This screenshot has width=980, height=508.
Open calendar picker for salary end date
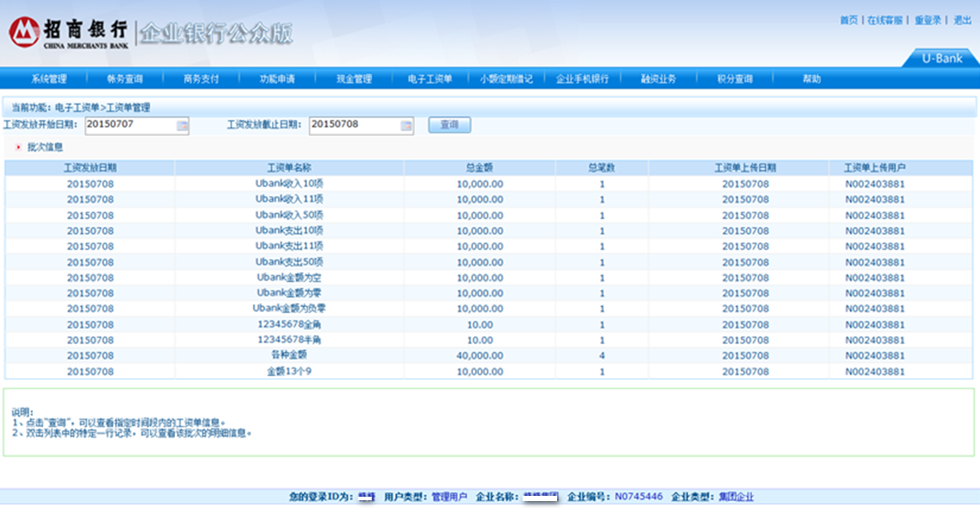[x=406, y=126]
